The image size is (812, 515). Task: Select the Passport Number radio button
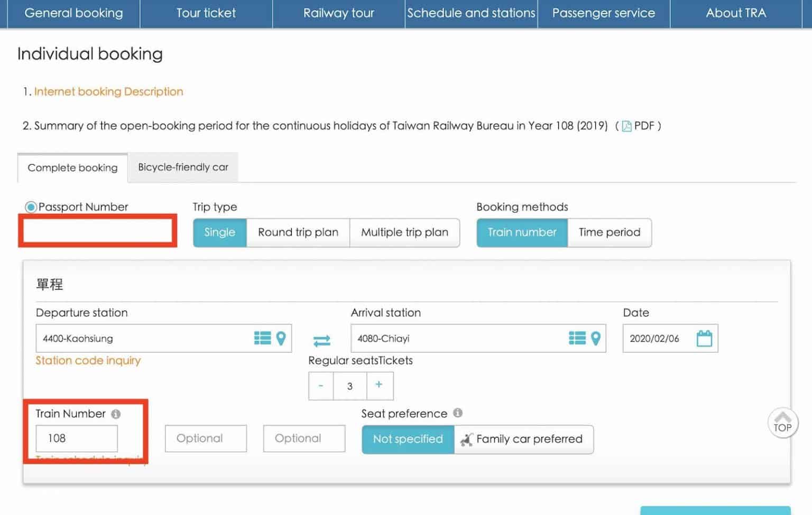pyautogui.click(x=31, y=207)
